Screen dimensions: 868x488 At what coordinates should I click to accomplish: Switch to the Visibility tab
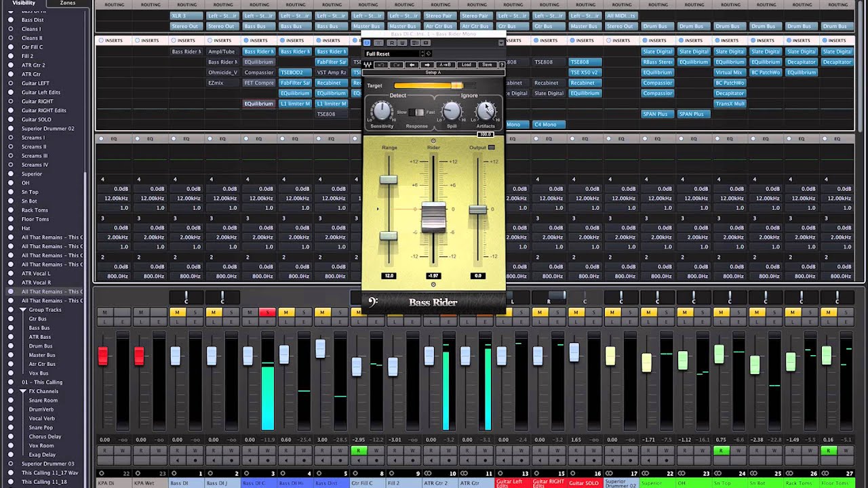24,3
